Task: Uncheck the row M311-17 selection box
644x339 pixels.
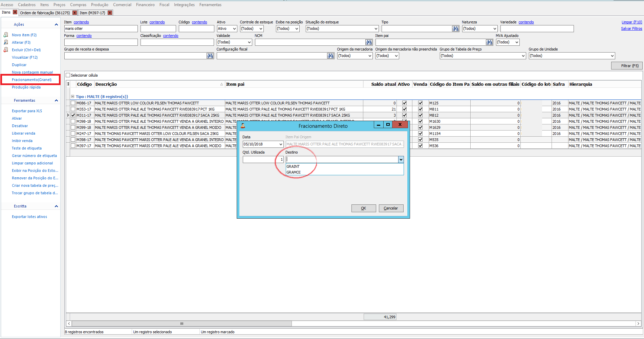Action: pyautogui.click(x=73, y=115)
